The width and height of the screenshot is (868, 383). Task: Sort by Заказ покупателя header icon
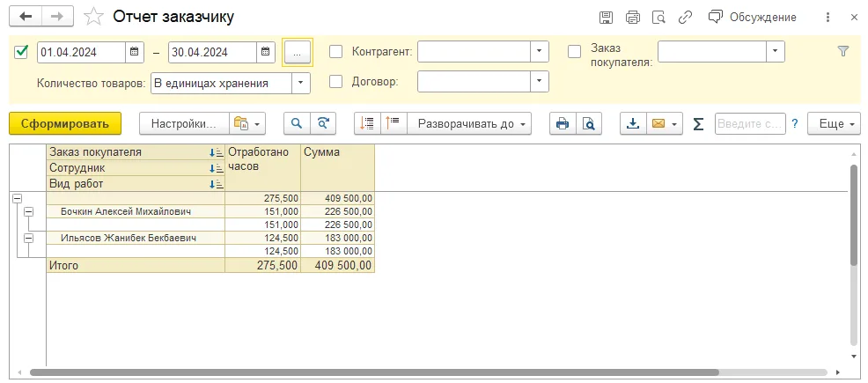(x=216, y=152)
